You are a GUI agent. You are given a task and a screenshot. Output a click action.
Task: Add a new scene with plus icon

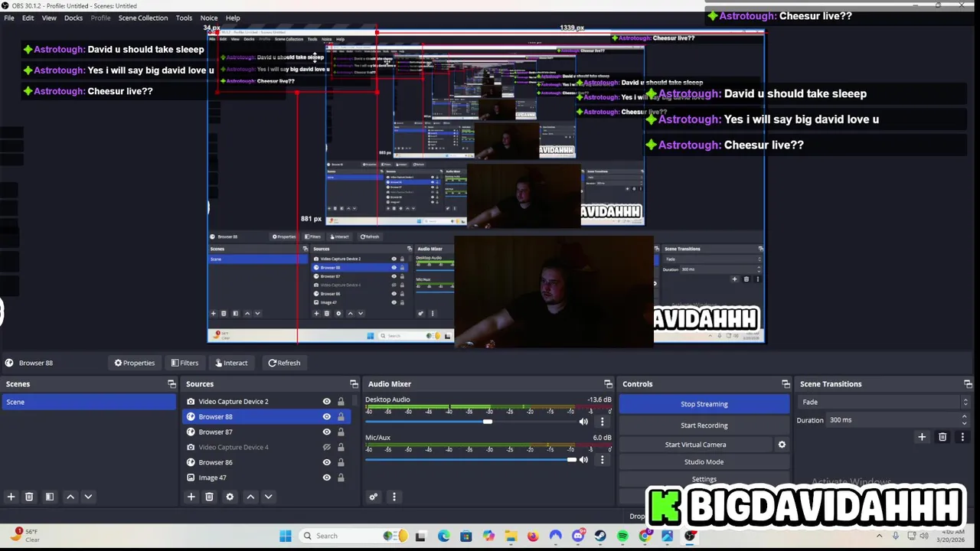[11, 497]
